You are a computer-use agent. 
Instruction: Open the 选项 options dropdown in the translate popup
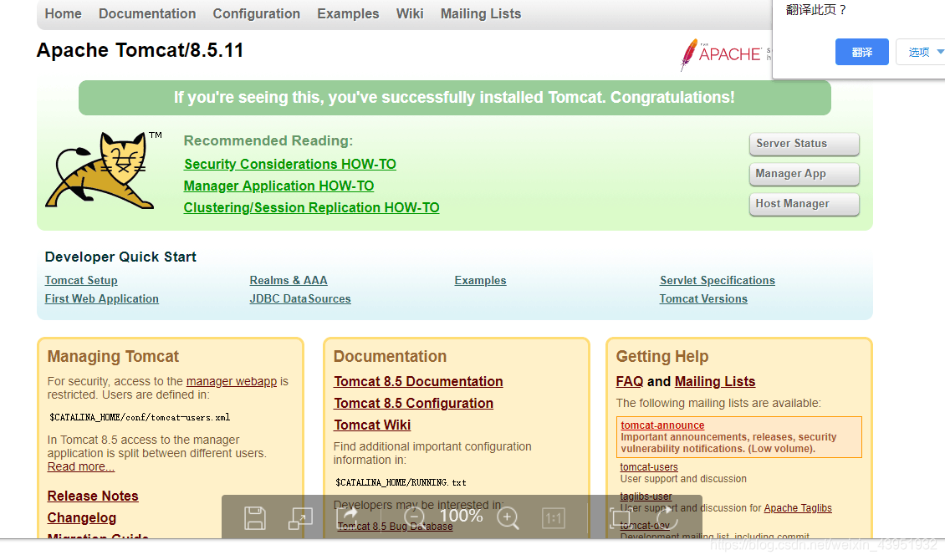[922, 52]
